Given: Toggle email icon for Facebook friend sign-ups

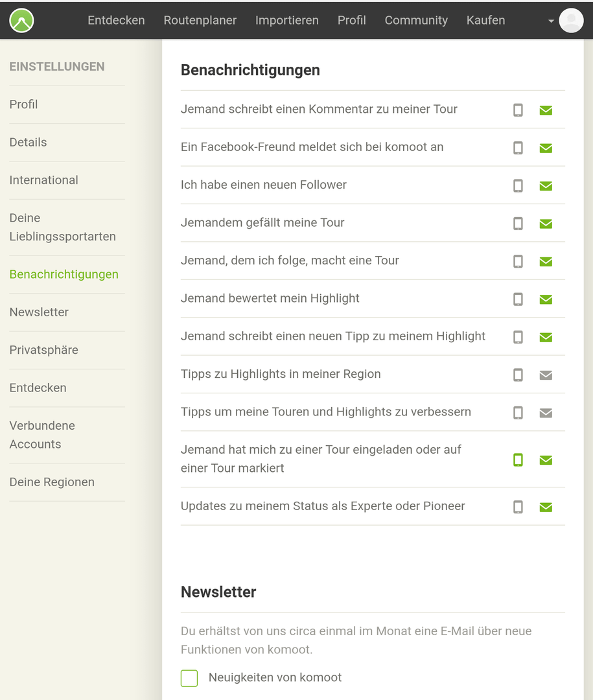Looking at the screenshot, I should [x=546, y=148].
